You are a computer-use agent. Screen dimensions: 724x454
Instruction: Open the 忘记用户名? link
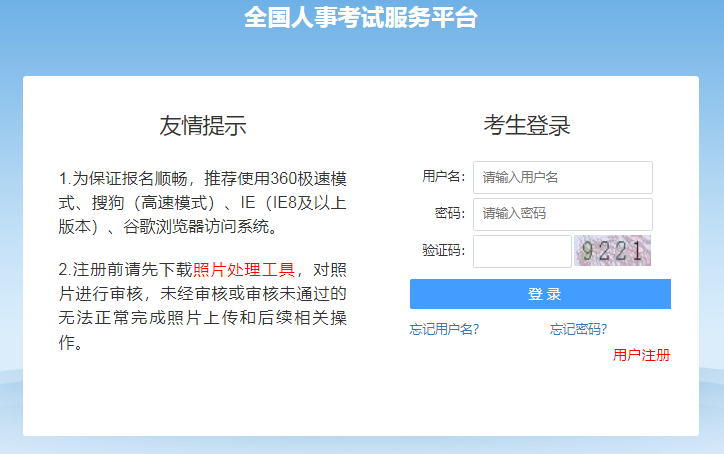[x=444, y=329]
